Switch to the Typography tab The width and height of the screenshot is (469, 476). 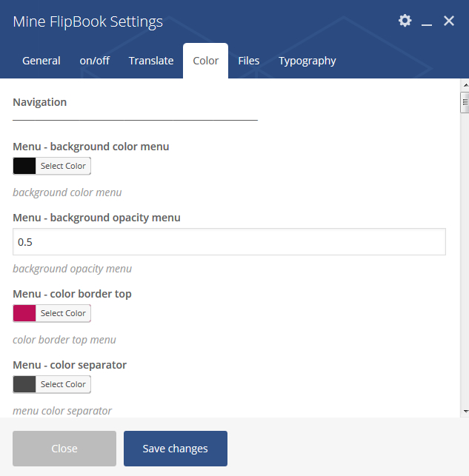(307, 61)
